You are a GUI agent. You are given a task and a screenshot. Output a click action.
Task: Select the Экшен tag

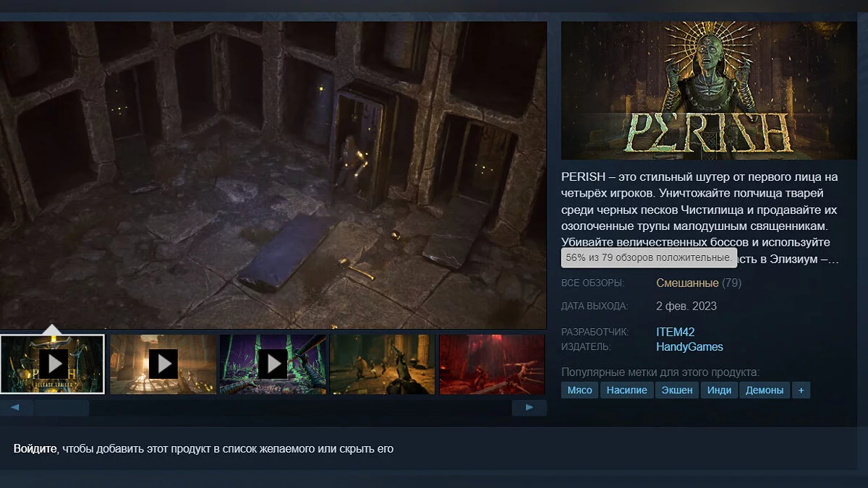click(x=677, y=390)
